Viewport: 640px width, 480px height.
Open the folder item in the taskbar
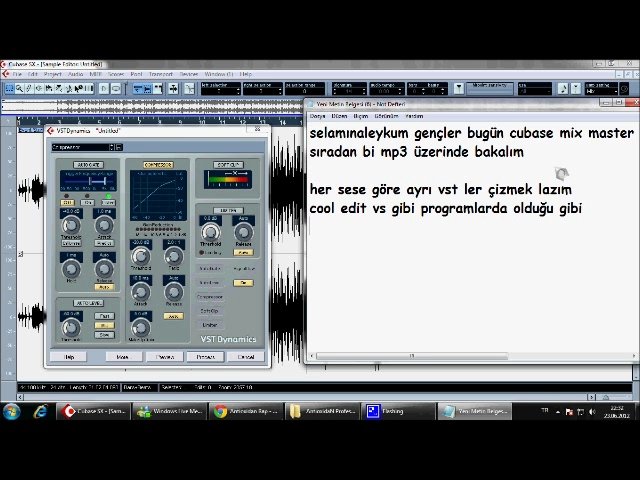[322, 411]
